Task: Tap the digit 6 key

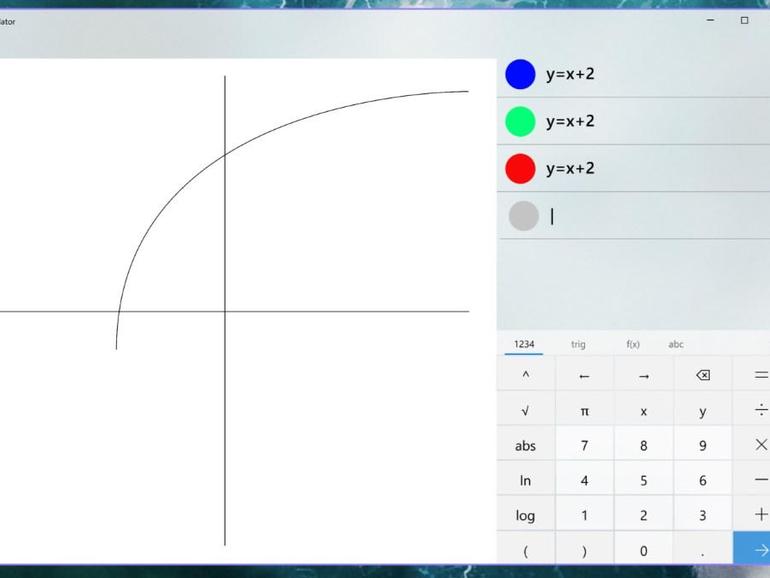Action: [x=703, y=480]
